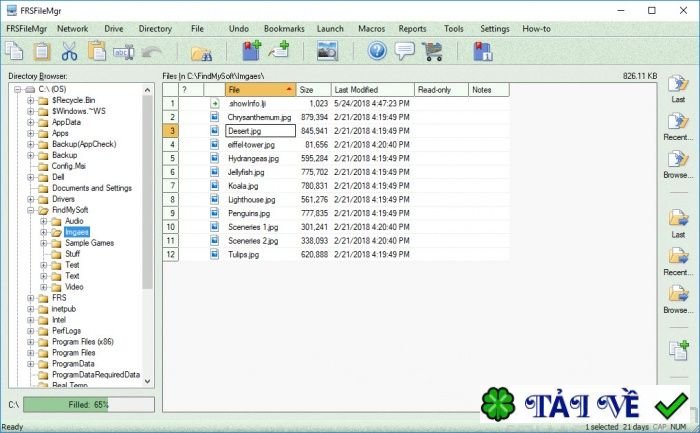Expand the Audio subfolder node
Screen dimensions: 700x433
click(44, 221)
